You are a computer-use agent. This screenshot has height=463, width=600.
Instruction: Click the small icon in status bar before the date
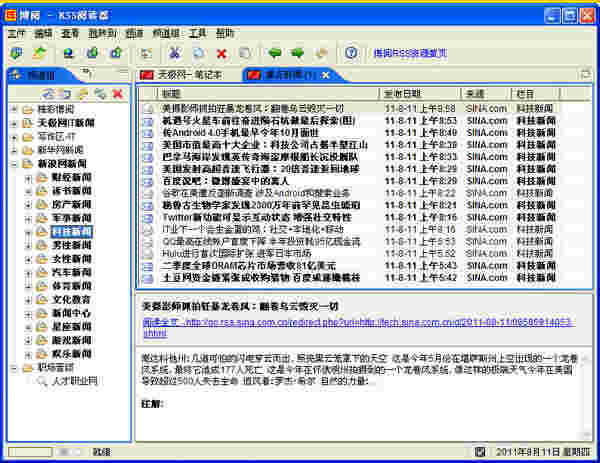(x=480, y=452)
